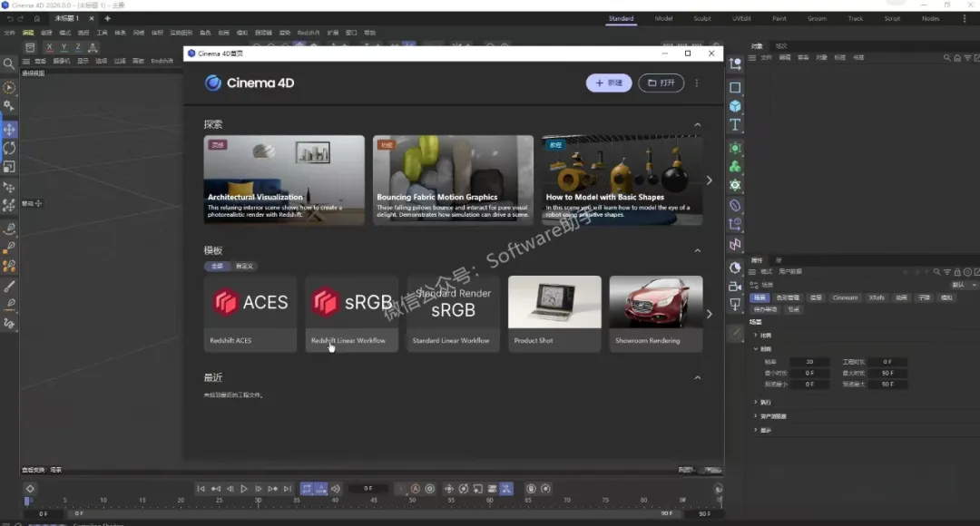Image resolution: width=980 pixels, height=526 pixels.
Task: Switch to the Standard layout tab
Action: [622, 19]
